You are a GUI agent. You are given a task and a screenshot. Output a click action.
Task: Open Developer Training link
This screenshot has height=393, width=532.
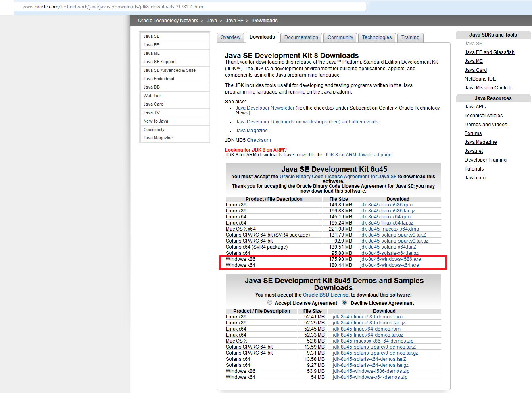(x=486, y=160)
